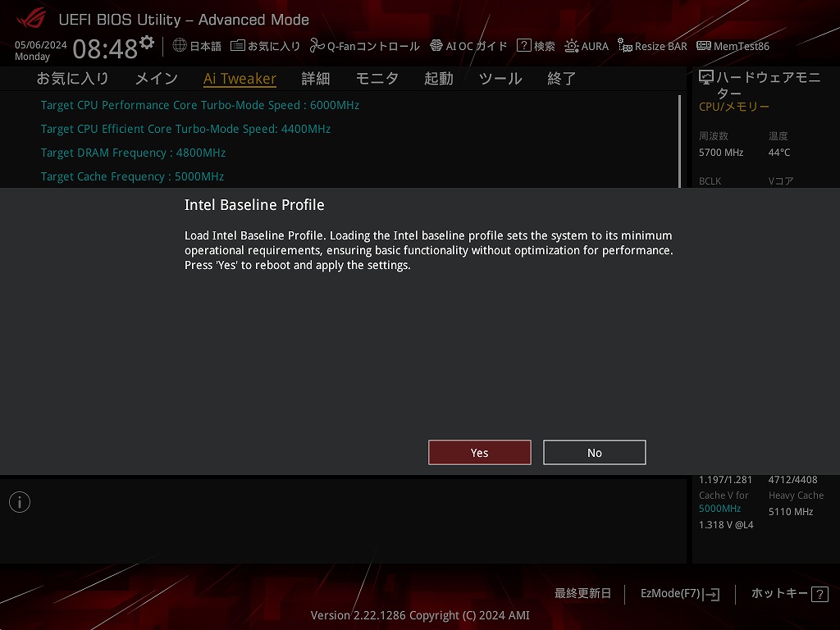840x630 pixels.
Task: Click the info circle icon
Action: point(20,502)
